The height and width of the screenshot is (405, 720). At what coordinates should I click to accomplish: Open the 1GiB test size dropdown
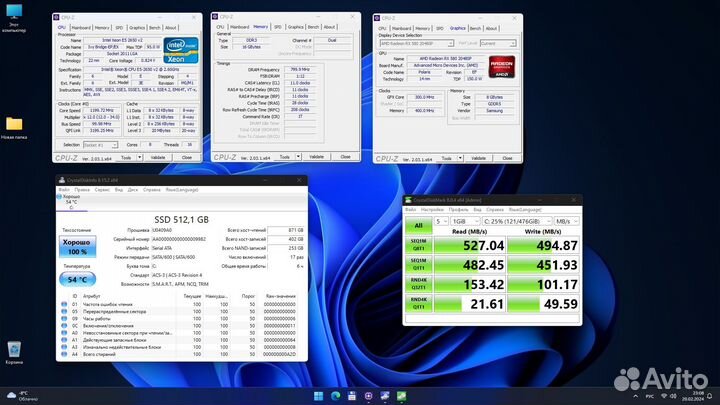(466, 221)
